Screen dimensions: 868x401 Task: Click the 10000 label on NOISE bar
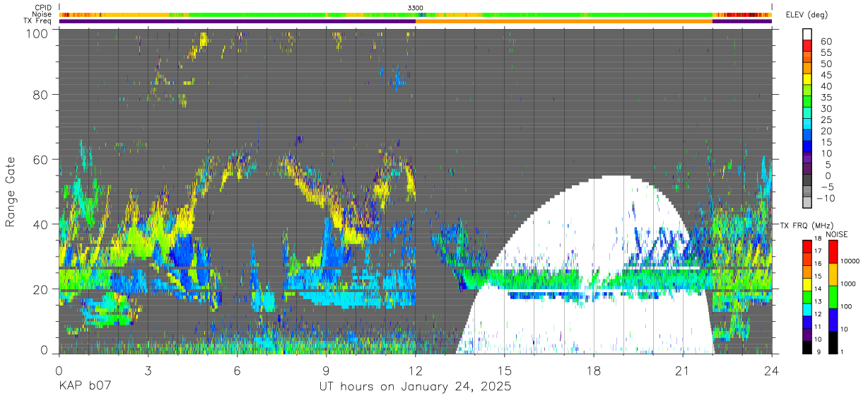(x=852, y=261)
